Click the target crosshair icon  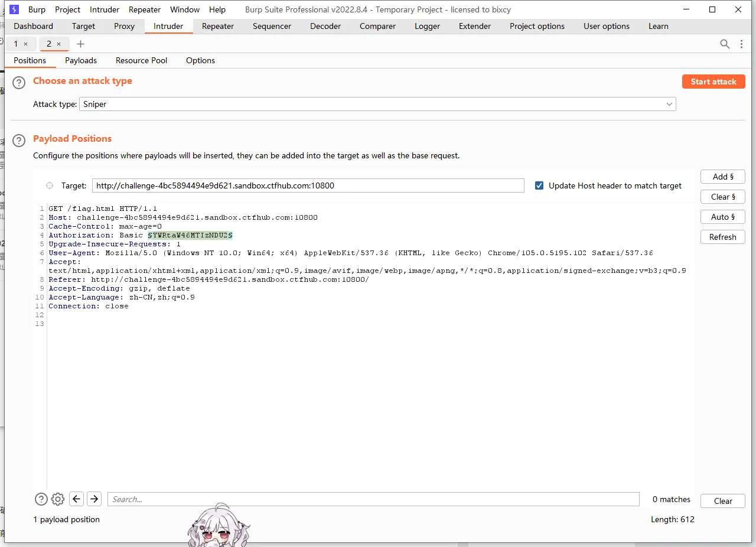coord(50,185)
